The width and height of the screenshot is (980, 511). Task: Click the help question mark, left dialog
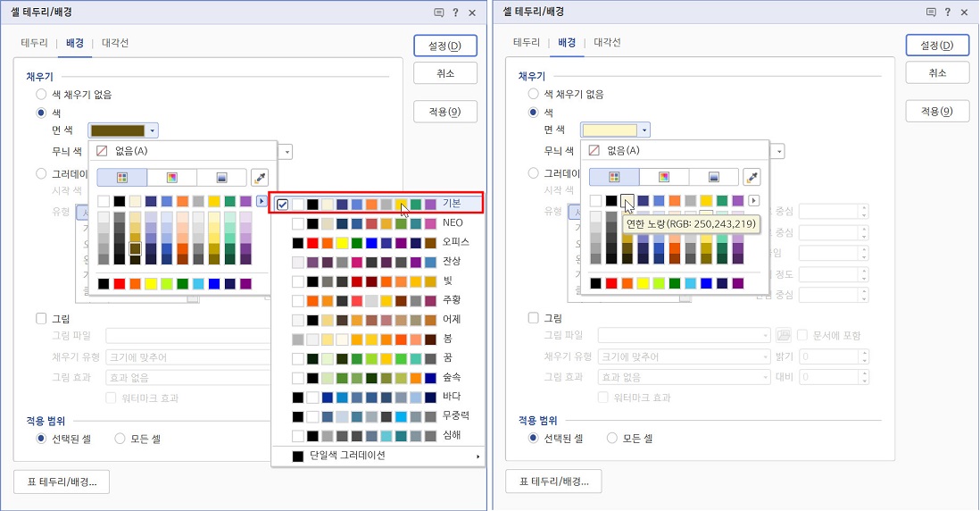click(455, 13)
